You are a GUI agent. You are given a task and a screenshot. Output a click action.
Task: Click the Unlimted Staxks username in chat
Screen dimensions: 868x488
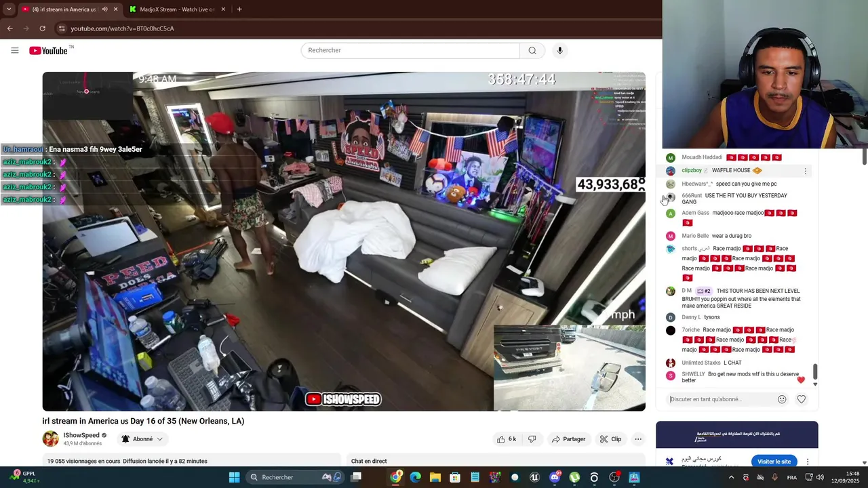[701, 363]
